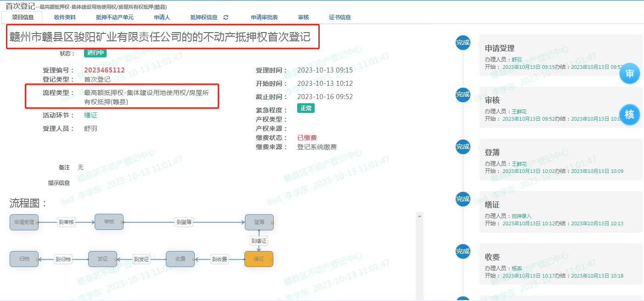Click the 首次登记 registration type value
Image resolution: width=644 pixels, height=301 pixels.
(x=97, y=79)
